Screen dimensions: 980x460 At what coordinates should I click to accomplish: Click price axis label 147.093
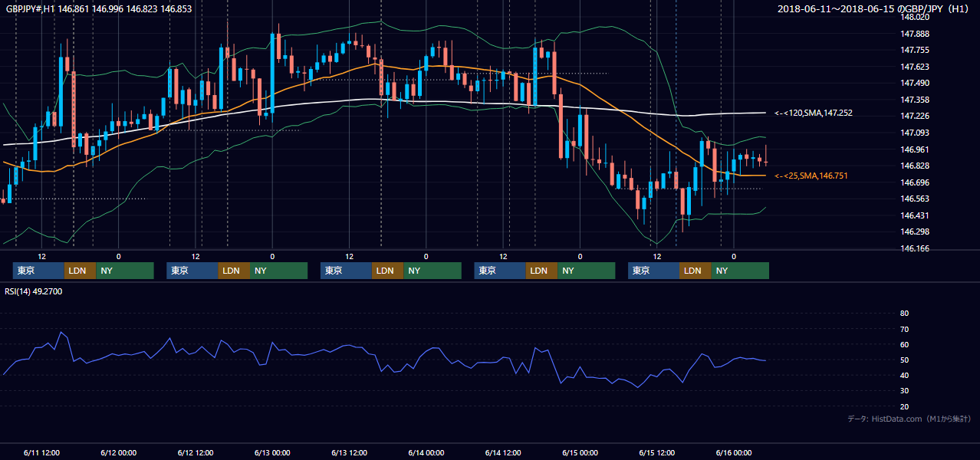[x=914, y=133]
